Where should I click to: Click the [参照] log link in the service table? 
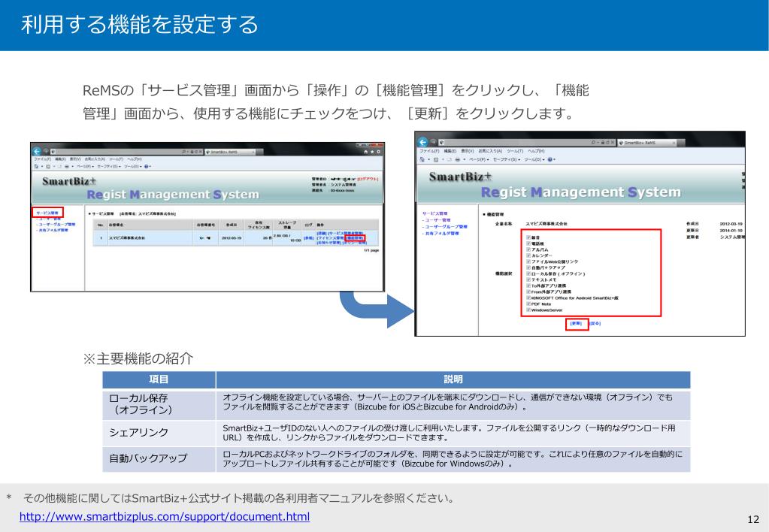308,238
